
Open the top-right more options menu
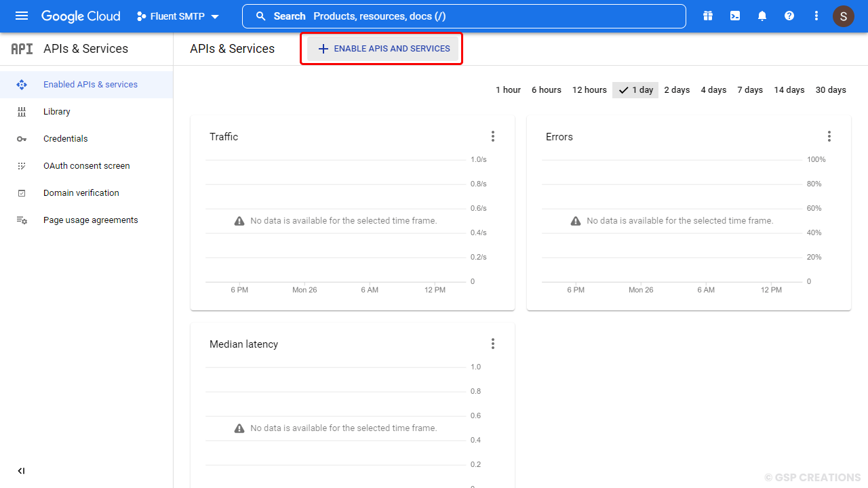pos(816,16)
